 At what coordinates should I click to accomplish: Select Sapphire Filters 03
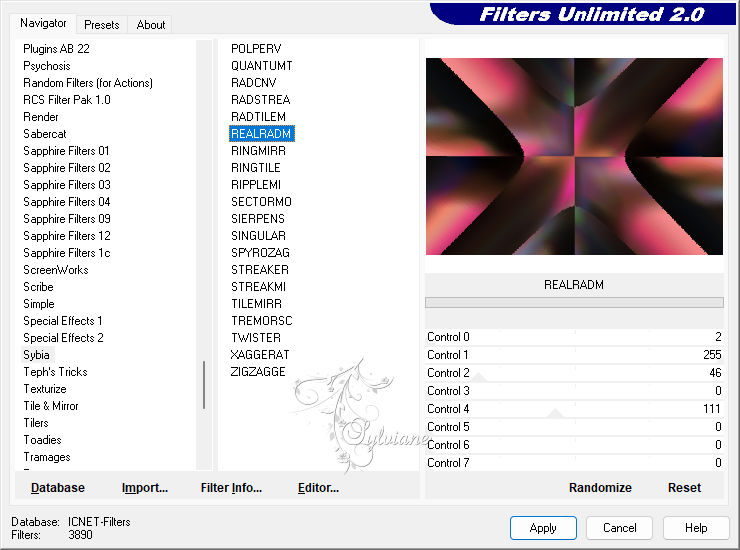pyautogui.click(x=67, y=185)
